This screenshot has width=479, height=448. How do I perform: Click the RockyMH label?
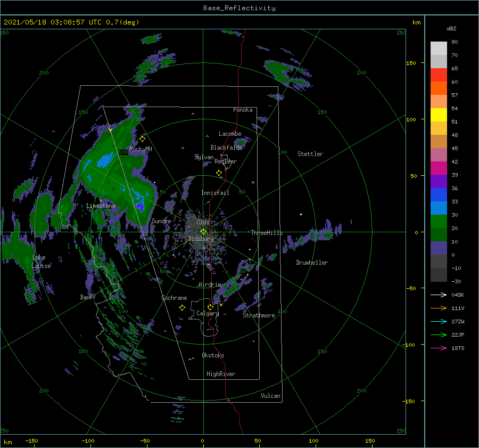click(141, 149)
